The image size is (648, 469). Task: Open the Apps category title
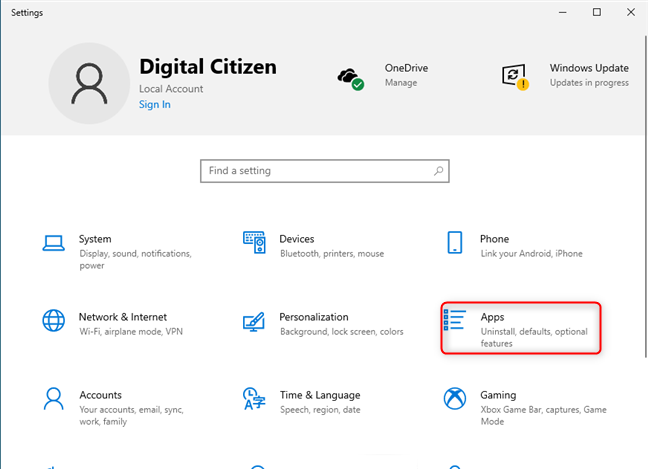click(x=492, y=317)
